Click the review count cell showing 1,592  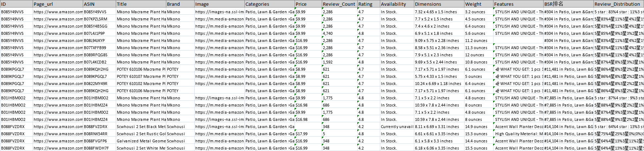[x=339, y=62]
